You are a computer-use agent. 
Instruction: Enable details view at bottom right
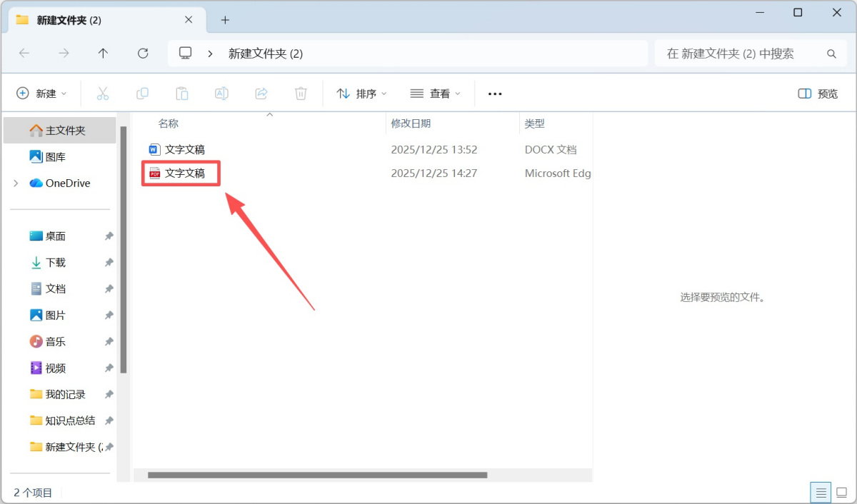pyautogui.click(x=821, y=492)
